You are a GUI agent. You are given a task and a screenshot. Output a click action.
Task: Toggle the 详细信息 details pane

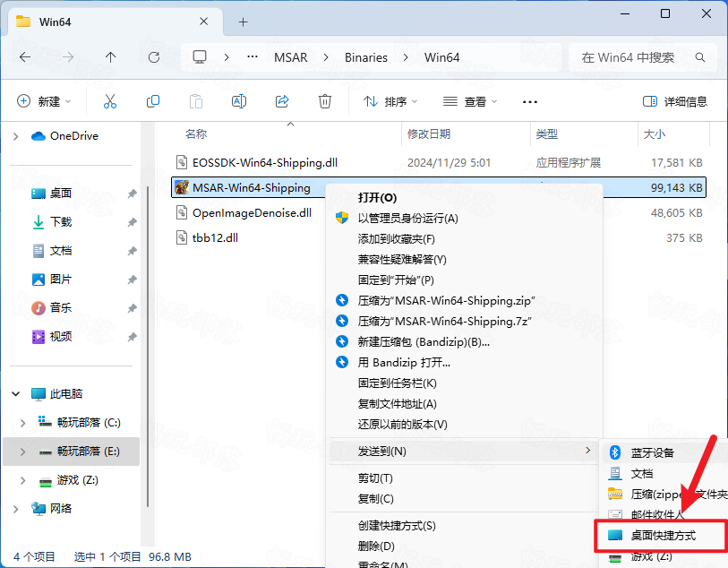[x=674, y=101]
